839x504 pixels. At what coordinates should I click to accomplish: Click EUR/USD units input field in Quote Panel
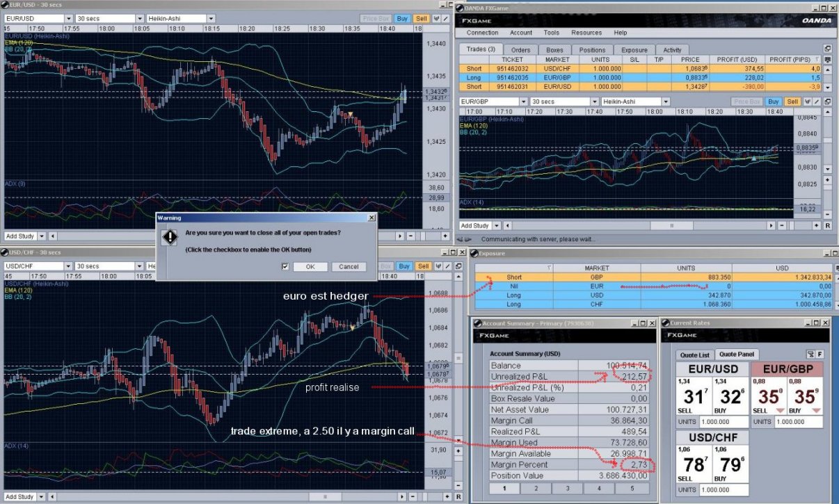[x=724, y=422]
